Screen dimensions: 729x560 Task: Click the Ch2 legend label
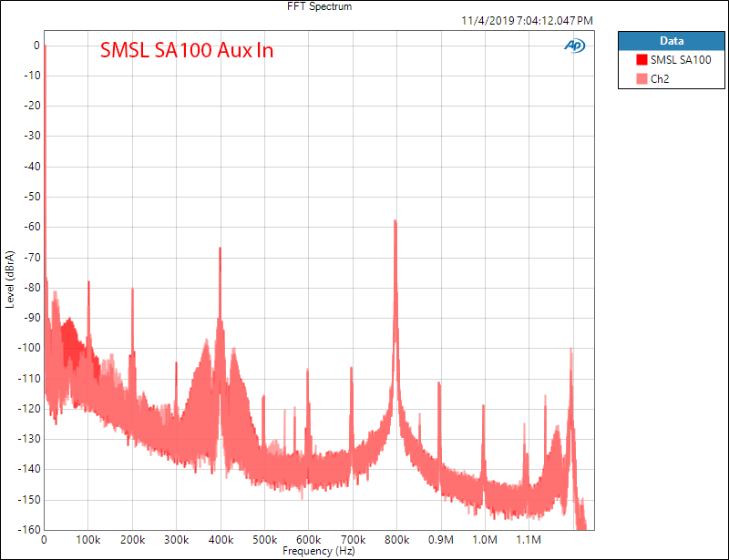click(660, 79)
